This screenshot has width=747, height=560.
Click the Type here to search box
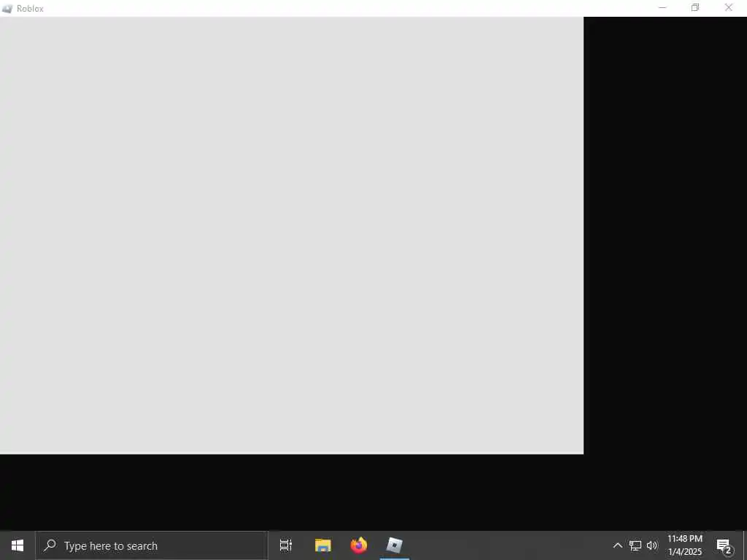click(x=152, y=545)
